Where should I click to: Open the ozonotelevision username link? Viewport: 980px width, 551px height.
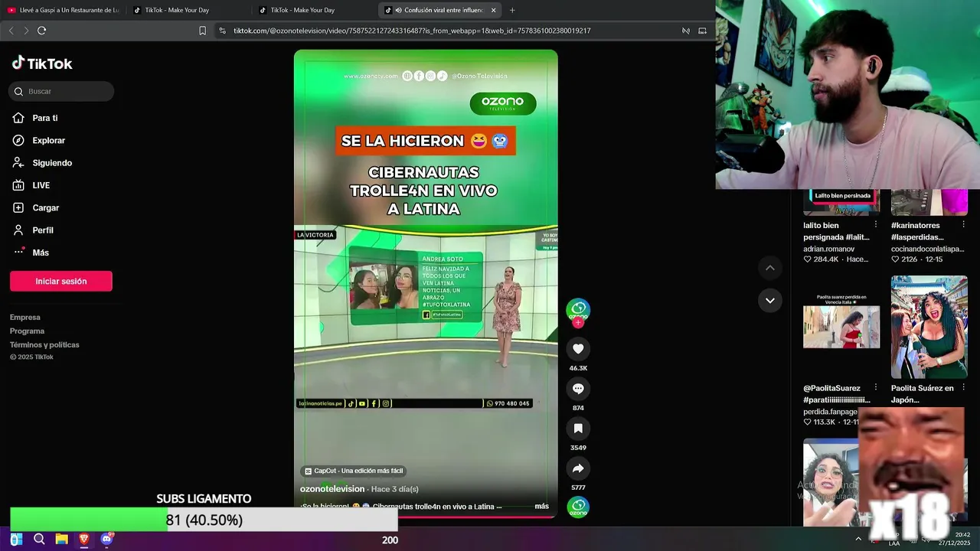click(x=332, y=489)
